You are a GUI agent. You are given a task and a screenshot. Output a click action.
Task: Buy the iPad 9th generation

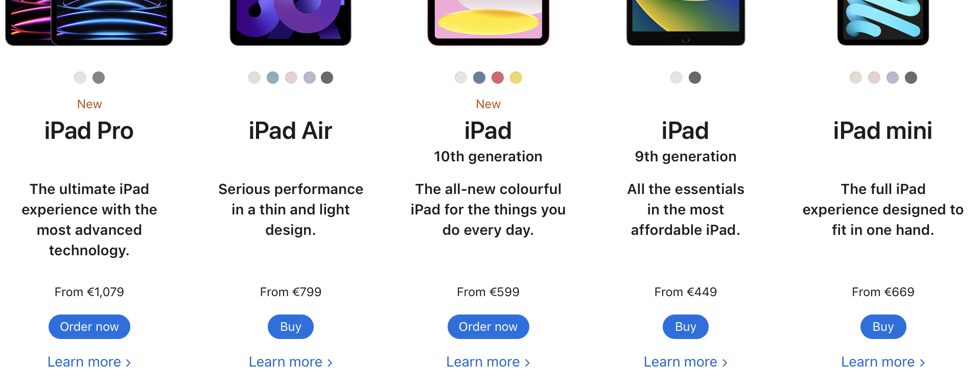pyautogui.click(x=685, y=327)
